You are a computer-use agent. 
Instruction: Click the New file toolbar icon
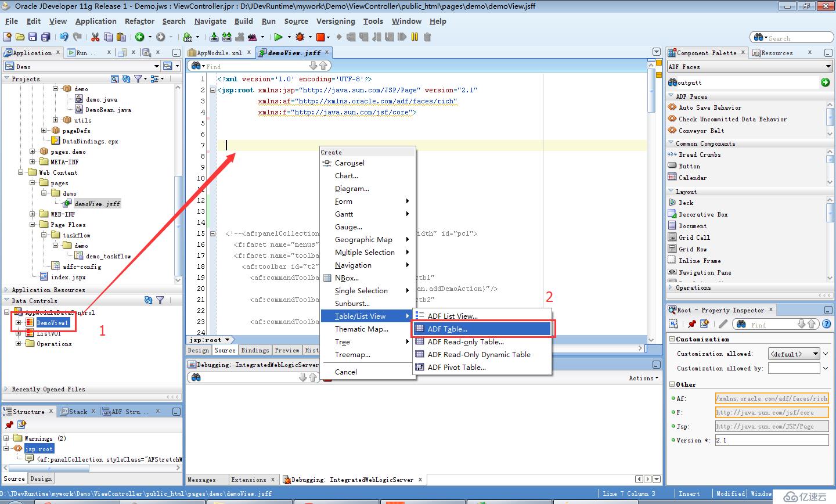click(8, 37)
